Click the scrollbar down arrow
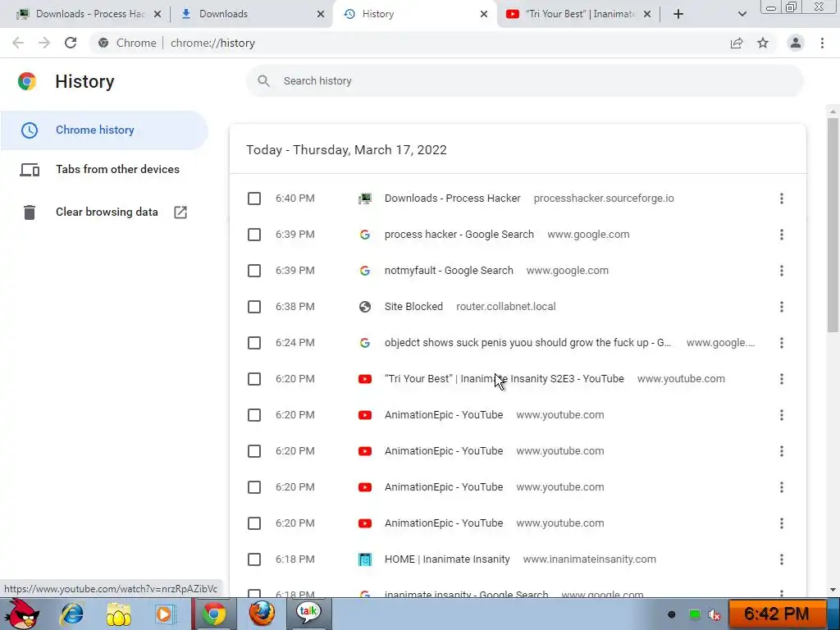 click(x=833, y=590)
